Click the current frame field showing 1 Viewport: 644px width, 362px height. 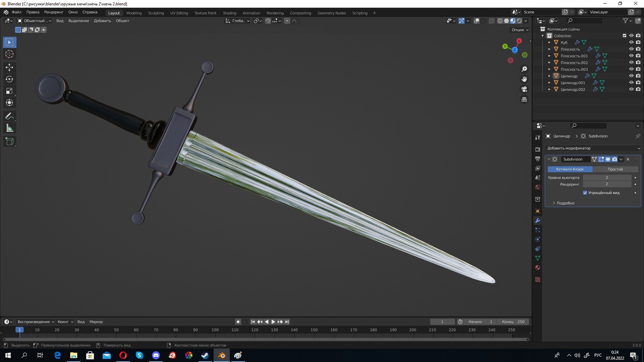tap(442, 322)
